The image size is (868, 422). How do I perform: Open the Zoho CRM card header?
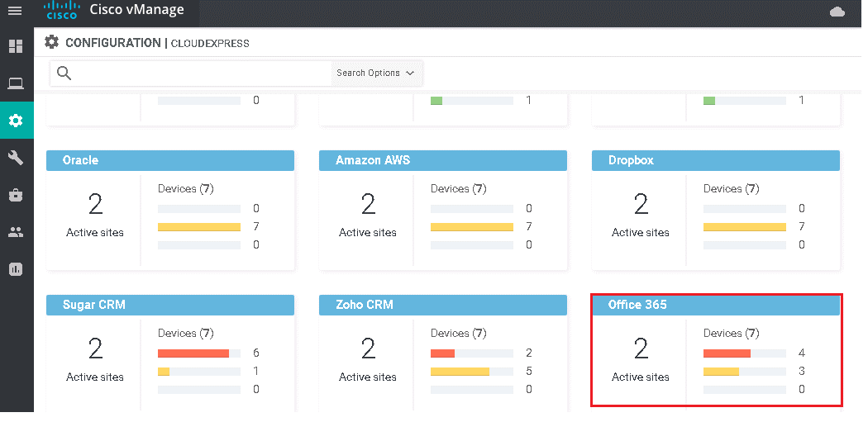[x=443, y=305]
